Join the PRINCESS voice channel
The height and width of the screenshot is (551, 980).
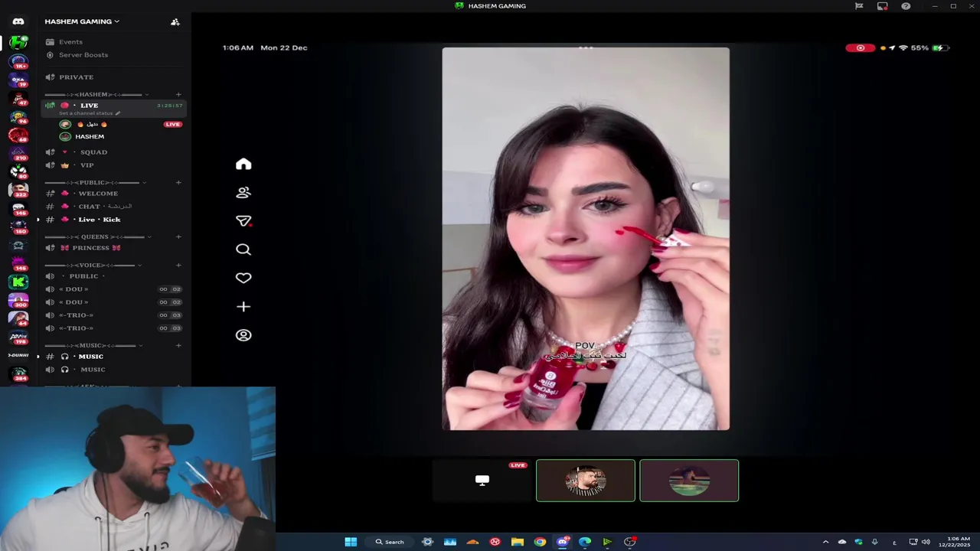coord(113,248)
